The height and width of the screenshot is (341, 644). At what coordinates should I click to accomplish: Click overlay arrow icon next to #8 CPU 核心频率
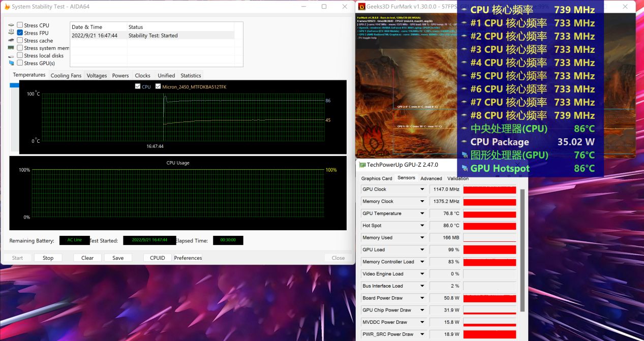point(464,115)
